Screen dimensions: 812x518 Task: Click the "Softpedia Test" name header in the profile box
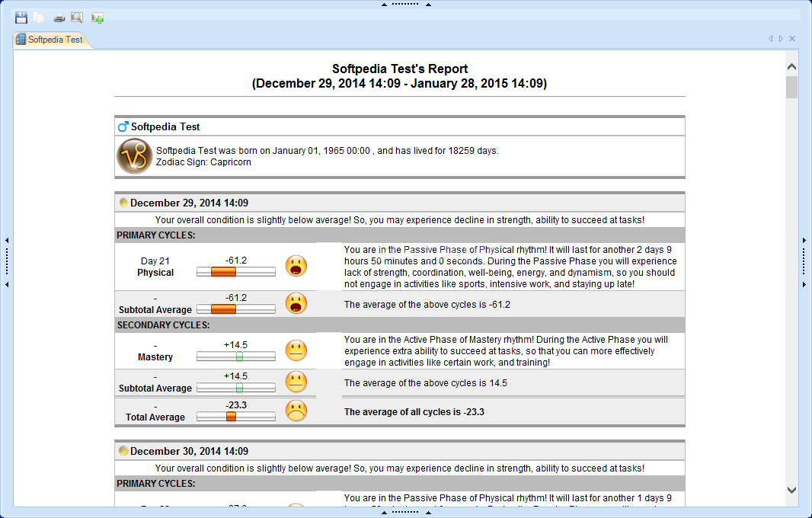(x=165, y=127)
